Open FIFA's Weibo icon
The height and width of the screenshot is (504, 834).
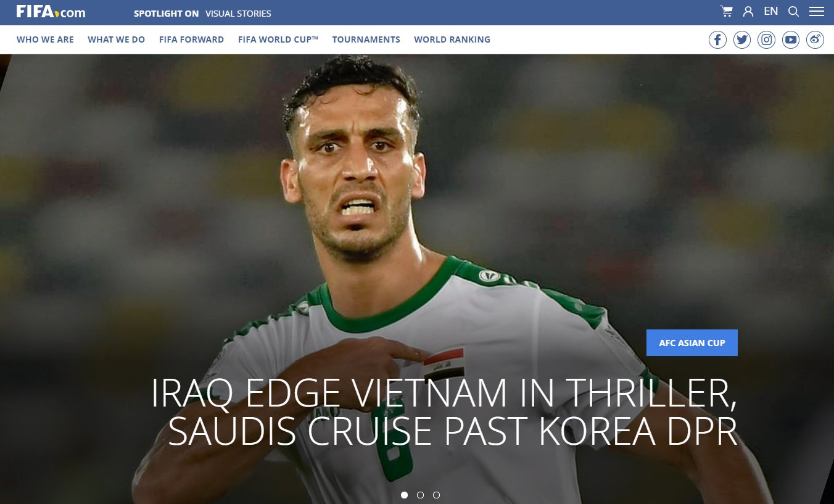pos(815,40)
